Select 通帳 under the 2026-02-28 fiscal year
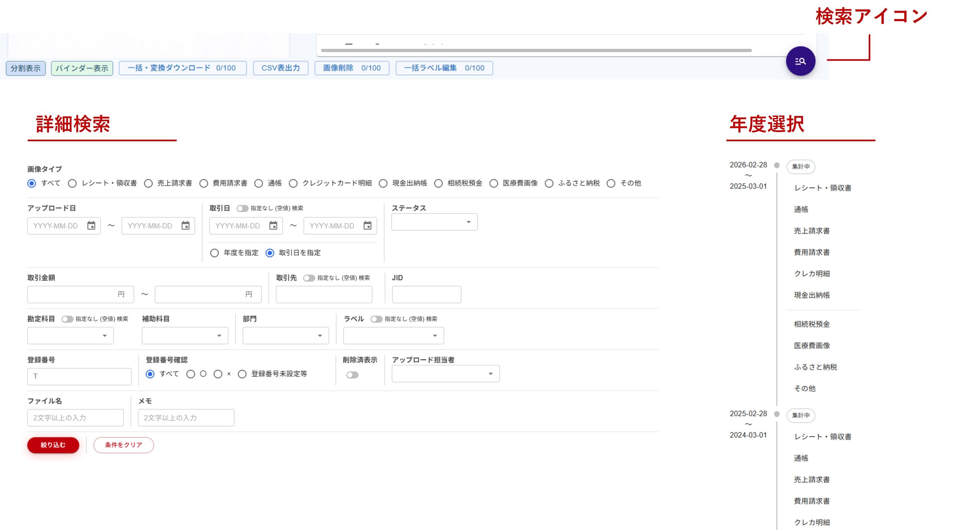This screenshot has height=530, width=980. pos(801,209)
